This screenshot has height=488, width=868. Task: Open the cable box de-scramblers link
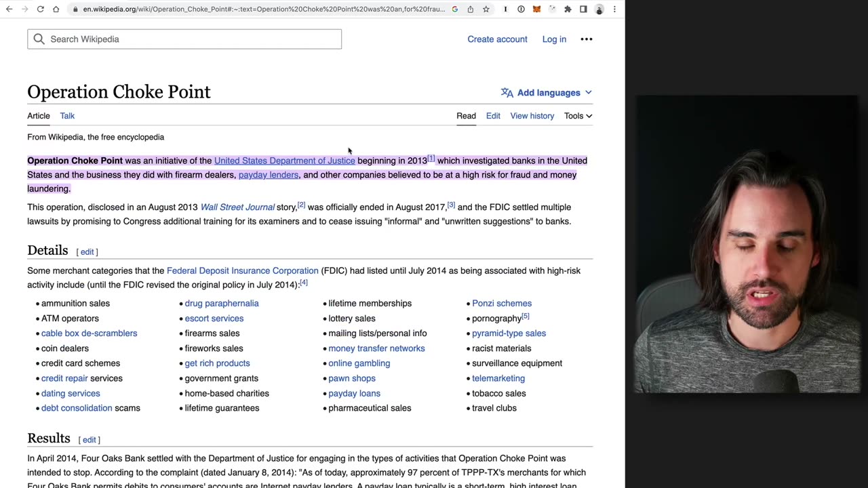[x=89, y=333]
